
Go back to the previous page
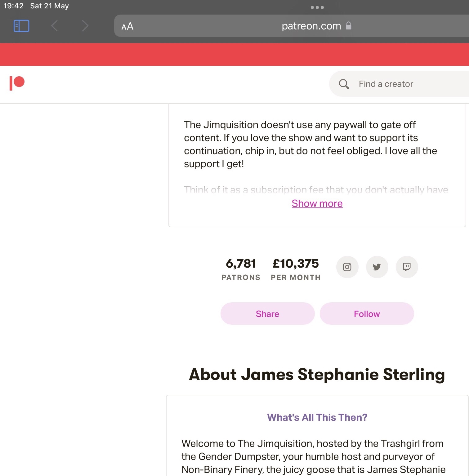tap(55, 26)
